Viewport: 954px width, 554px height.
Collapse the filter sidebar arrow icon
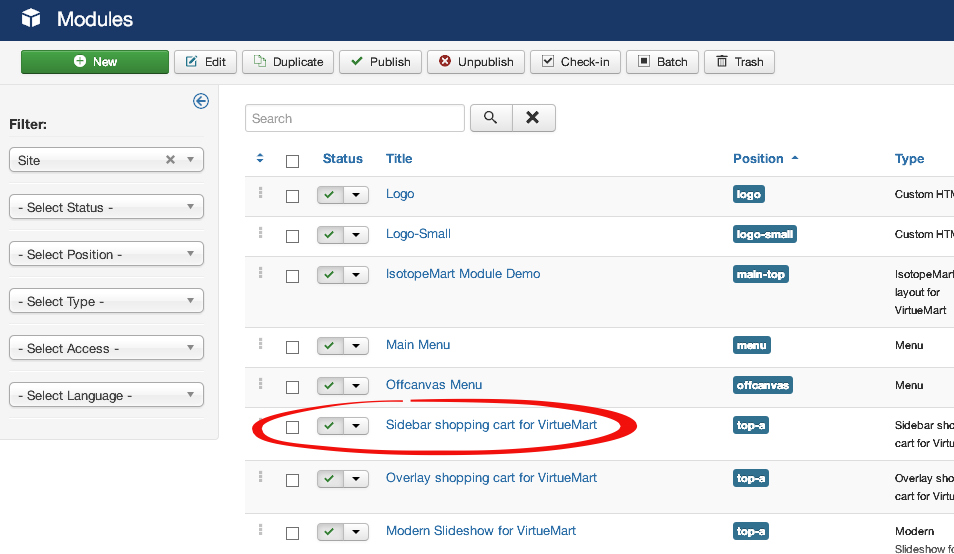(201, 101)
